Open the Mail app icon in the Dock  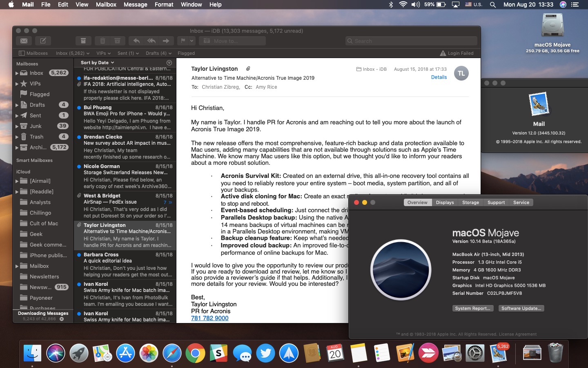pyautogui.click(x=499, y=352)
